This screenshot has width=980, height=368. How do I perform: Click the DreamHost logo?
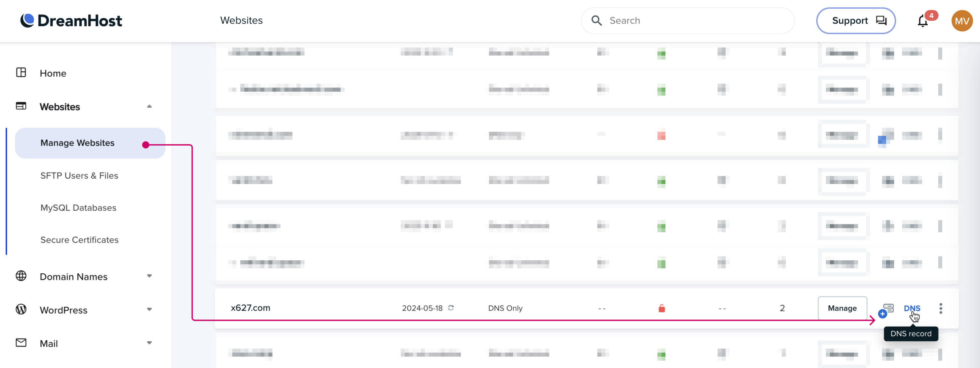71,21
